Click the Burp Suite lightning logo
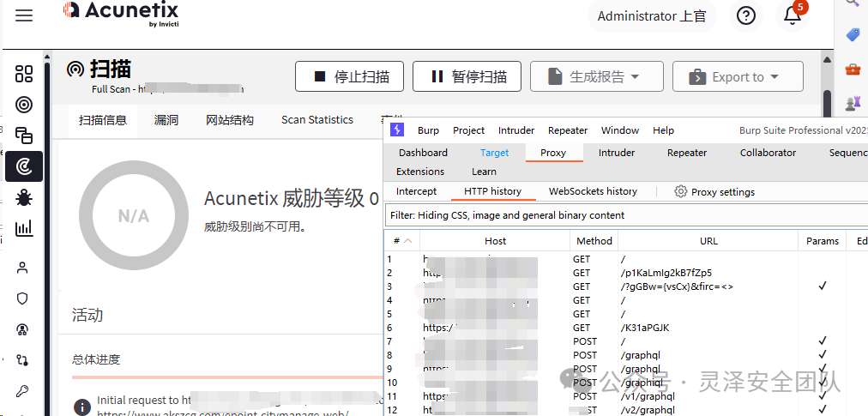The image size is (868, 416). [x=397, y=130]
